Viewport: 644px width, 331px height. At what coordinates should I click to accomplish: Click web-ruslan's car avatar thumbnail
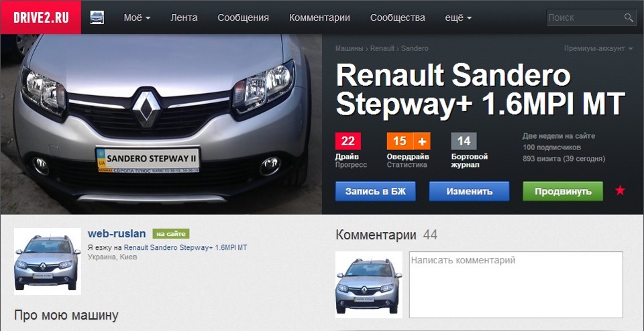pos(47,261)
